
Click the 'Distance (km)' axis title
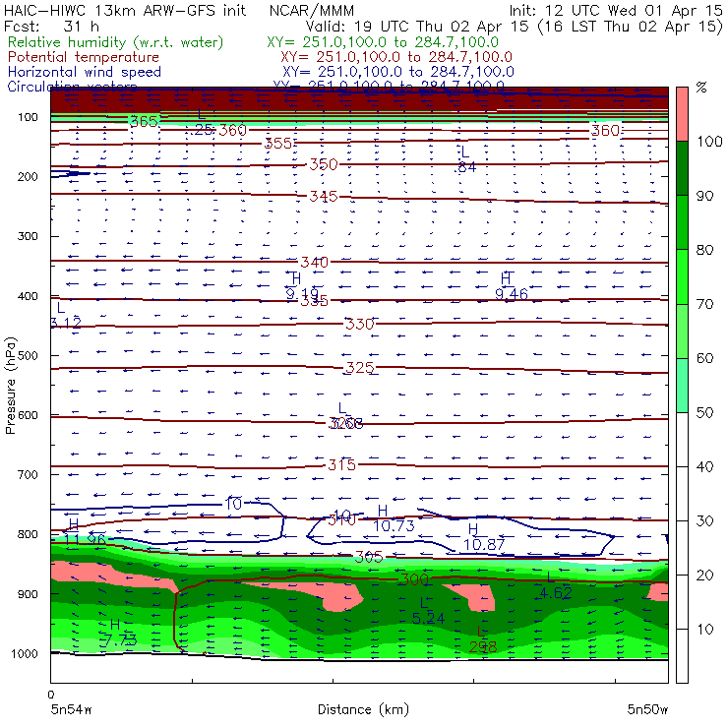point(363,709)
